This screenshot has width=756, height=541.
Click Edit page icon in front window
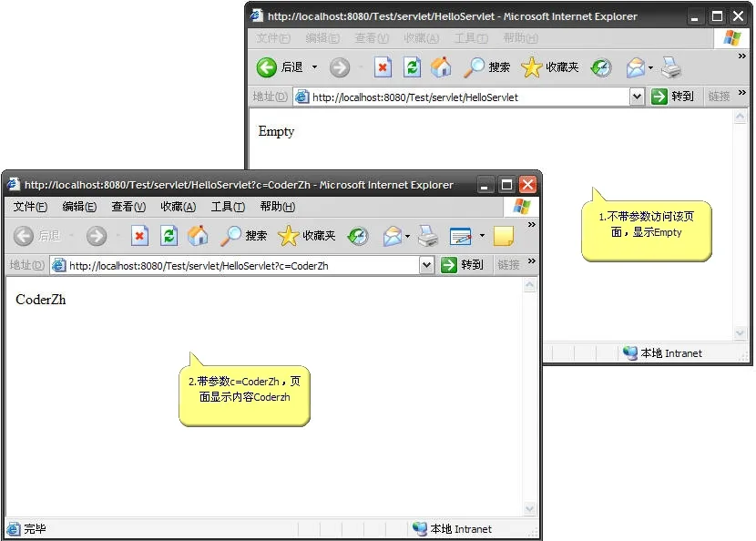[461, 236]
